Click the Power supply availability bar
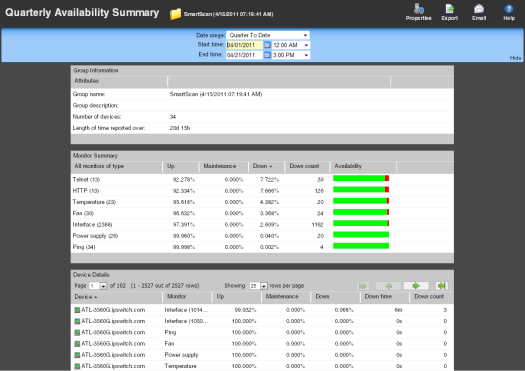525x371 pixels. (x=361, y=235)
